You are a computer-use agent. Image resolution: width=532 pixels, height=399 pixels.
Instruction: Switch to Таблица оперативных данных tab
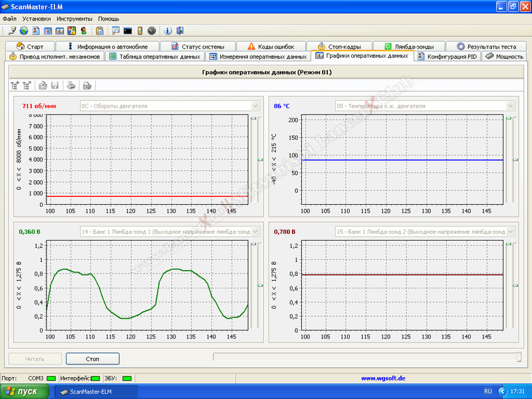(155, 57)
